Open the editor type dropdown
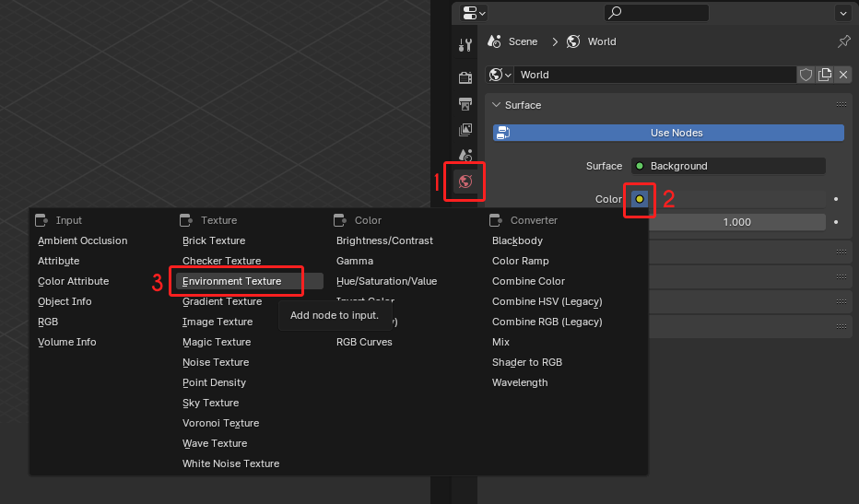The height and width of the screenshot is (504, 859). (x=473, y=13)
